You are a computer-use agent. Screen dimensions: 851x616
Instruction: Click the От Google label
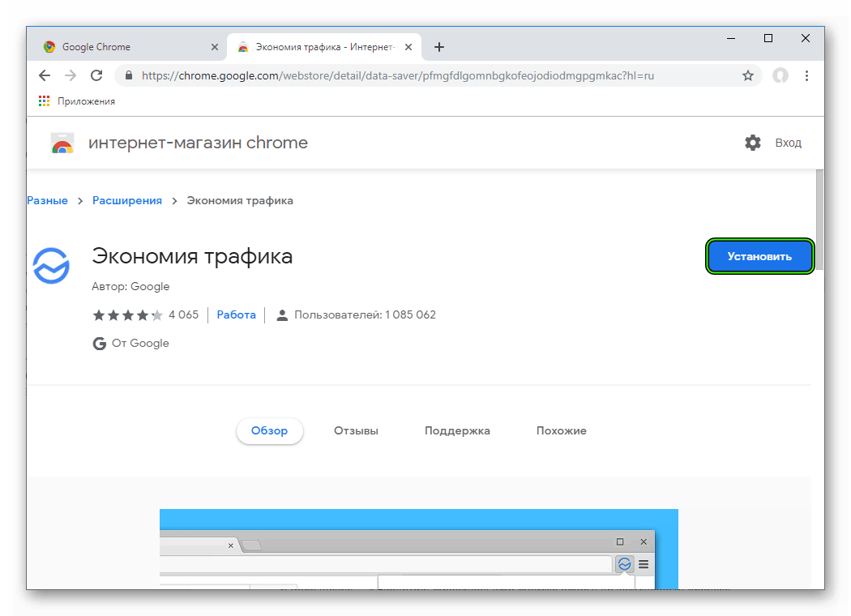coord(140,344)
